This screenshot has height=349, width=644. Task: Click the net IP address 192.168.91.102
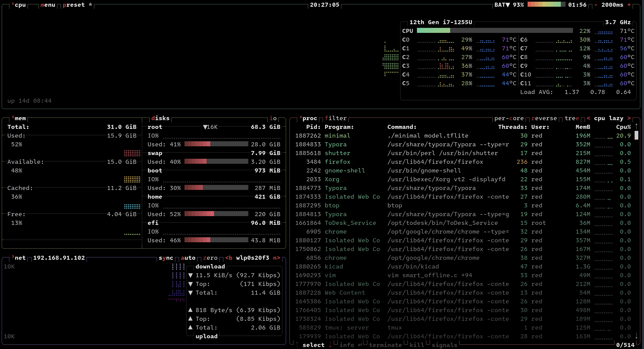tap(59, 258)
